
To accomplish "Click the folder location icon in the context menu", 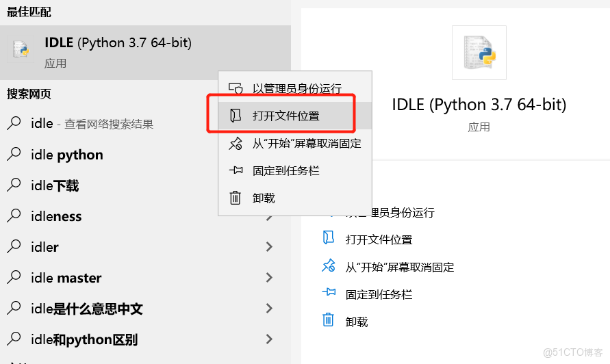I will point(236,116).
